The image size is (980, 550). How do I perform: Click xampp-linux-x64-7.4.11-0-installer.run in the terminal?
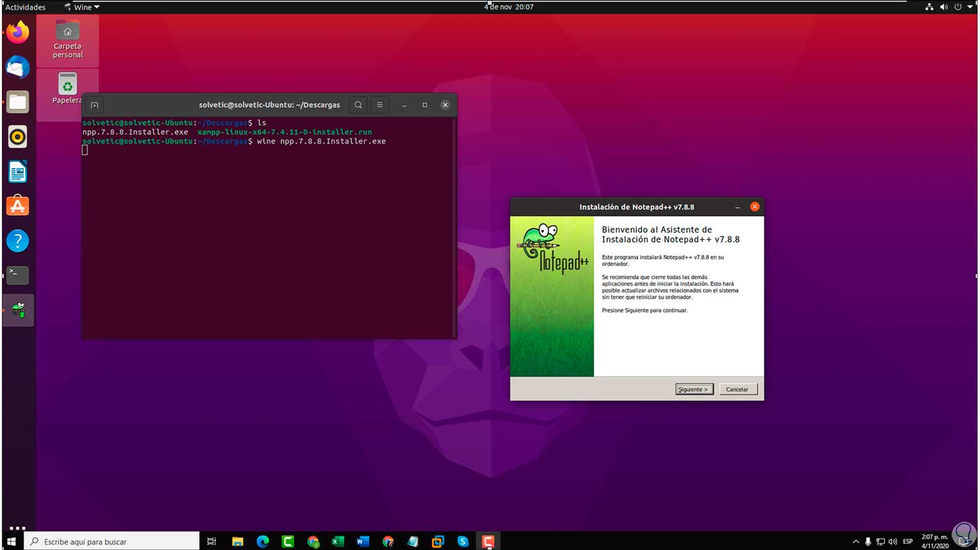(284, 132)
